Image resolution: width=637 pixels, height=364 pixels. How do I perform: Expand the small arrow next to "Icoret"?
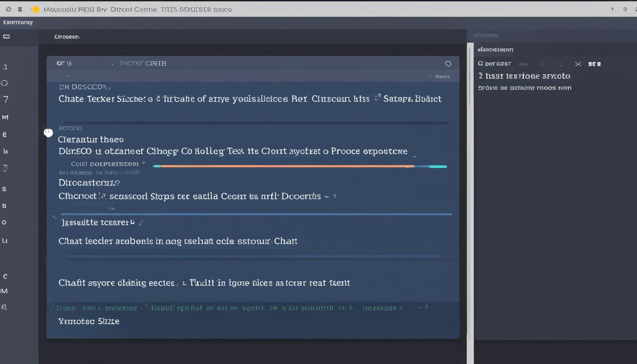430,77
